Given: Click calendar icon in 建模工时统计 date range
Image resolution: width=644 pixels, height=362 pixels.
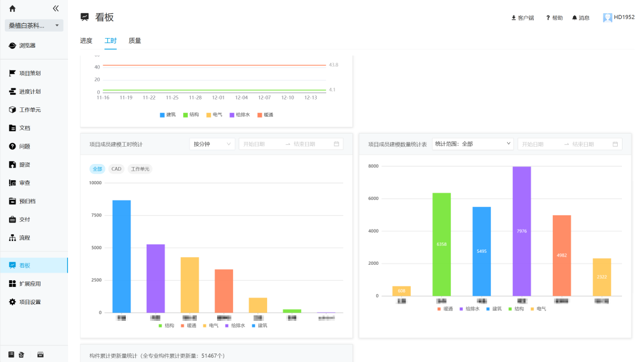Looking at the screenshot, I should tap(336, 144).
